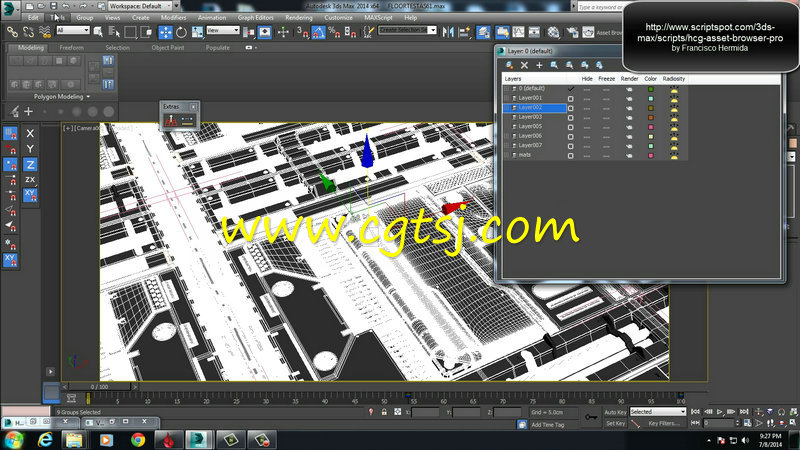Image resolution: width=800 pixels, height=450 pixels.
Task: Open the Rendering menu
Action: [x=298, y=17]
